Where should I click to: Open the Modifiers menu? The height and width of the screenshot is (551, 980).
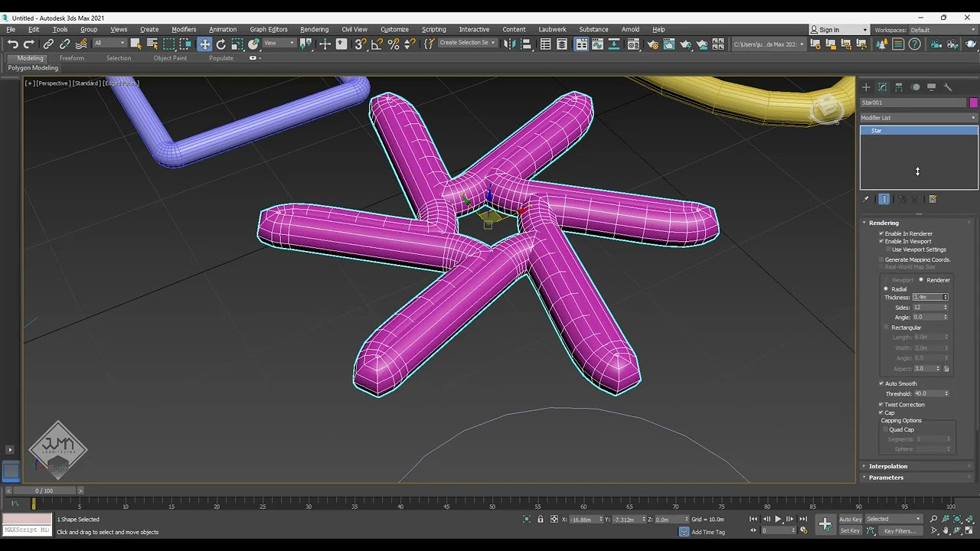[x=184, y=30]
